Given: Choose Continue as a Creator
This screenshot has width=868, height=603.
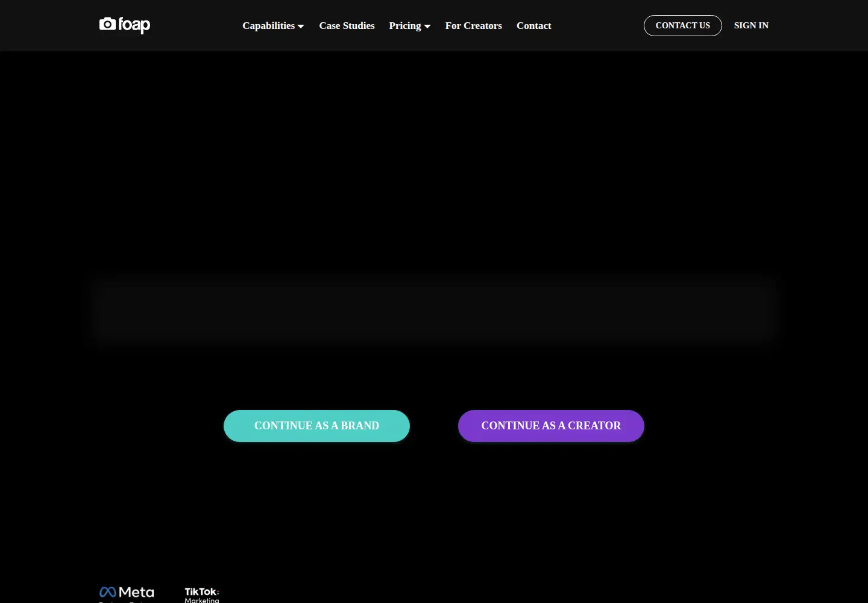Looking at the screenshot, I should [551, 426].
